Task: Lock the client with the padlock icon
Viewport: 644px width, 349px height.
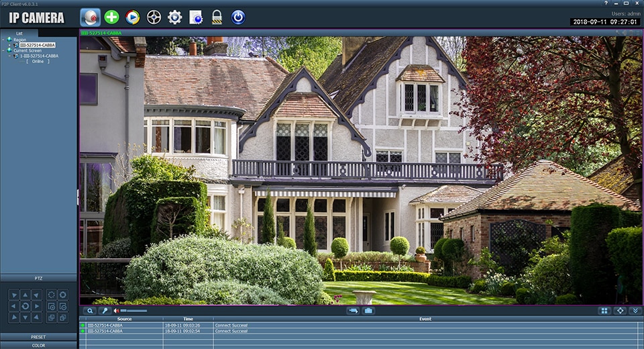Action: coord(217,17)
